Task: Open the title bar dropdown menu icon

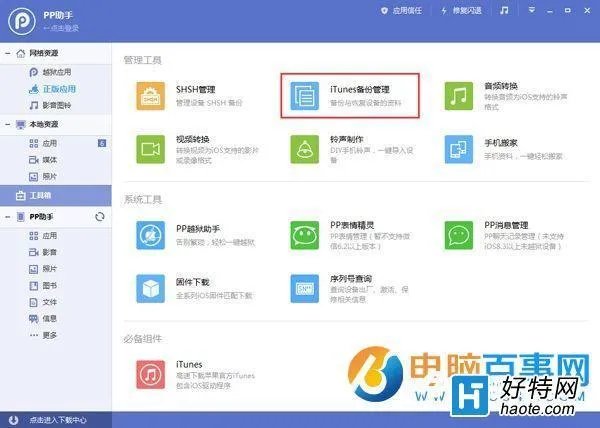Action: (x=532, y=10)
